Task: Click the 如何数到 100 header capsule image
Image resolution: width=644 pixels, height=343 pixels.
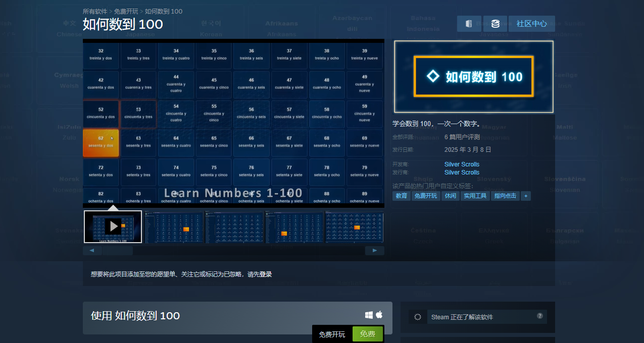Action: point(474,76)
